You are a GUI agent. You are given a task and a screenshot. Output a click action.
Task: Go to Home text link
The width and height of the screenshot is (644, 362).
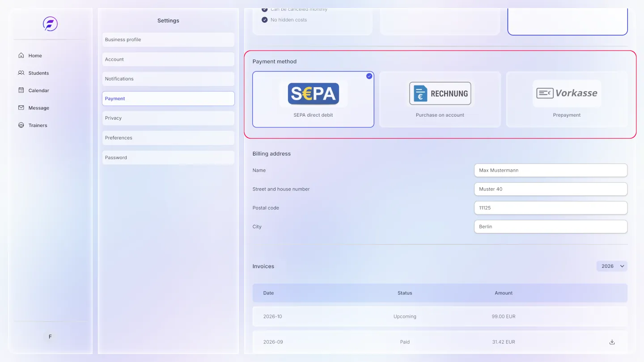pyautogui.click(x=35, y=56)
